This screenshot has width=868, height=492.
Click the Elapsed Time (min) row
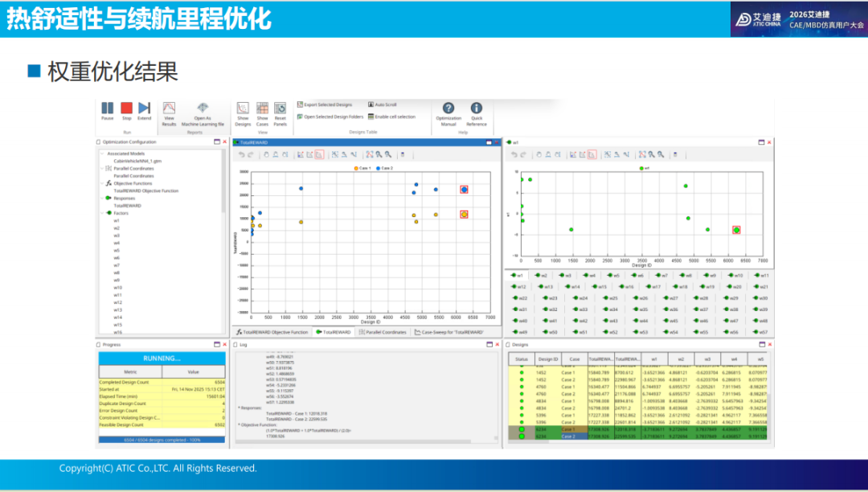point(162,396)
